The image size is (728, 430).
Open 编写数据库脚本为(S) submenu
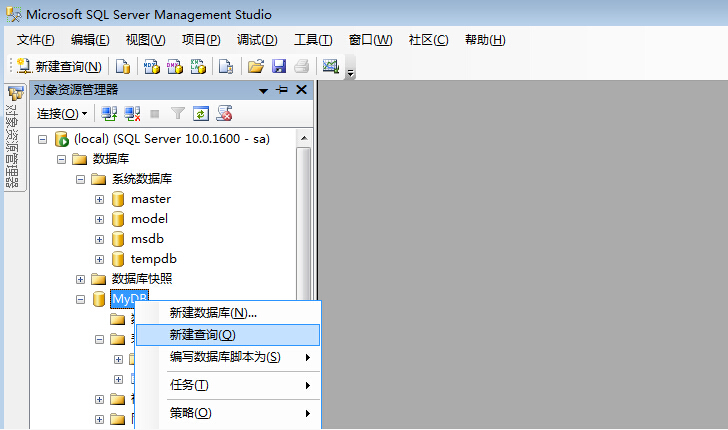228,357
